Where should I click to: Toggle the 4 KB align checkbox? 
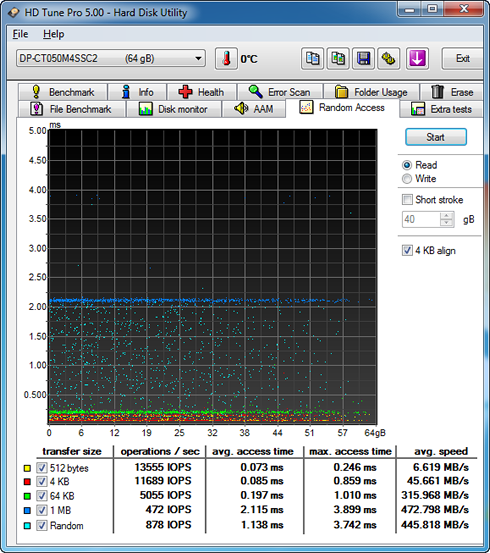pos(407,250)
